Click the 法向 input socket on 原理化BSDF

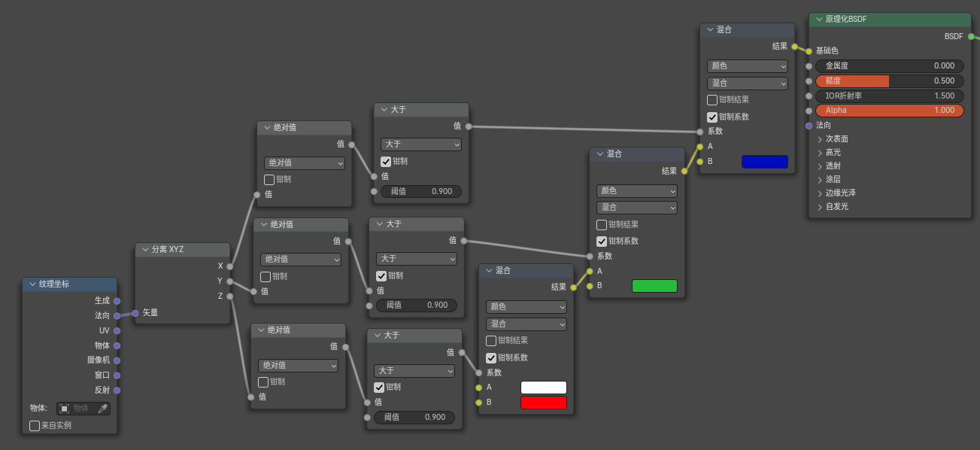pyautogui.click(x=809, y=125)
